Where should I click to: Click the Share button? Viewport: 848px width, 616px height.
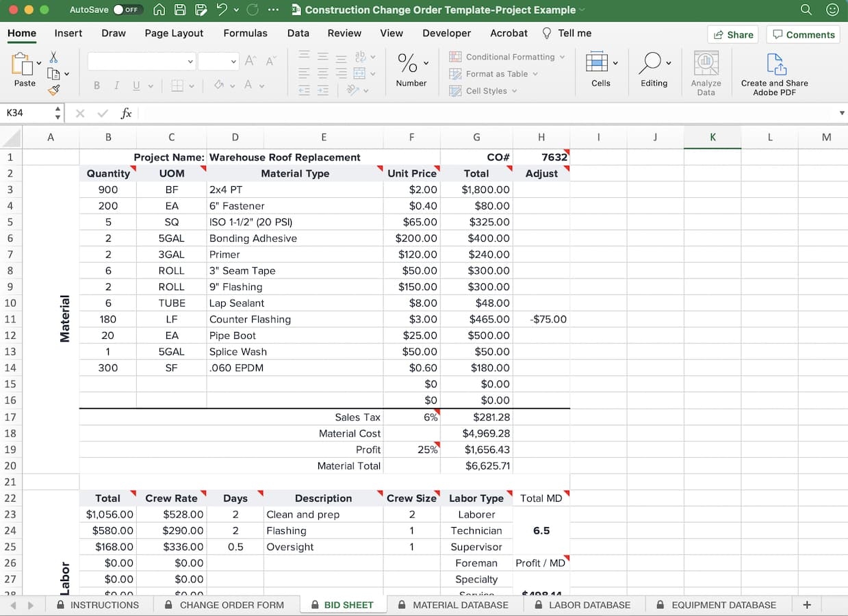point(732,34)
